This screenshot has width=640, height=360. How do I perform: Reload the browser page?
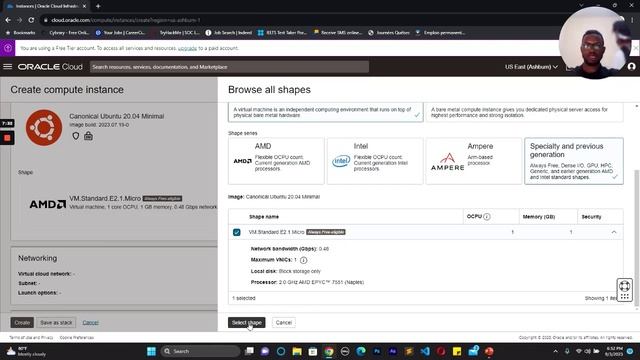coord(31,20)
